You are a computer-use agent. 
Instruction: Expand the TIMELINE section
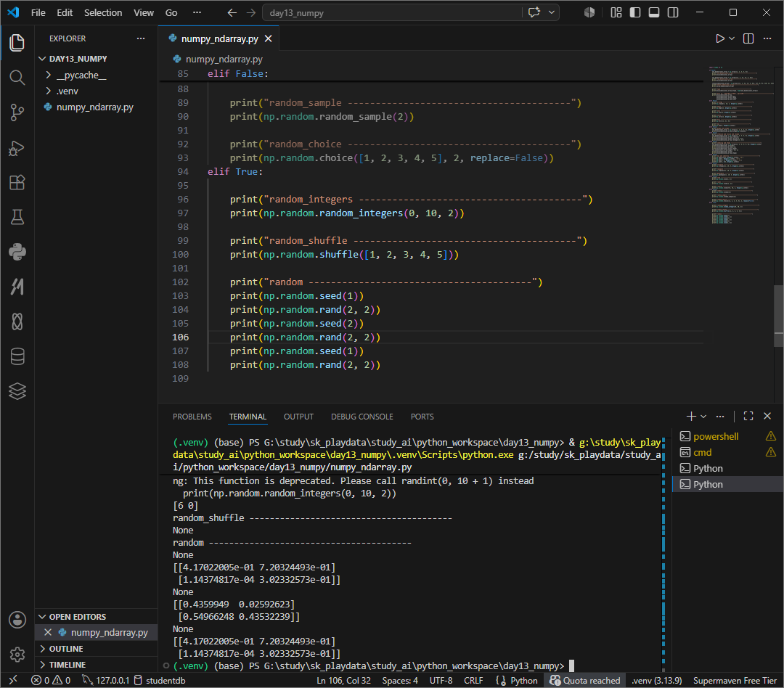click(x=97, y=665)
